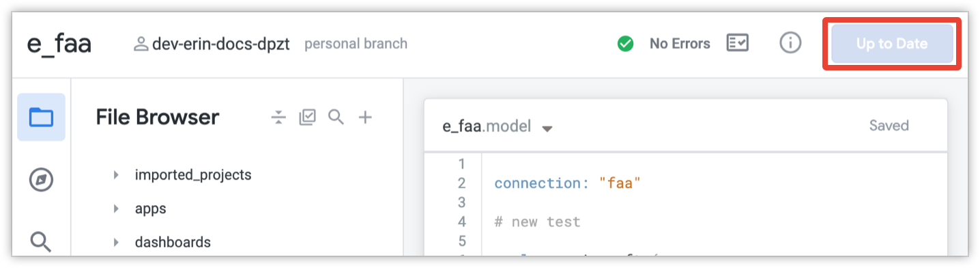This screenshot has width=980, height=268.
Task: Place cursor on connection "faa" code line
Action: pos(567,183)
